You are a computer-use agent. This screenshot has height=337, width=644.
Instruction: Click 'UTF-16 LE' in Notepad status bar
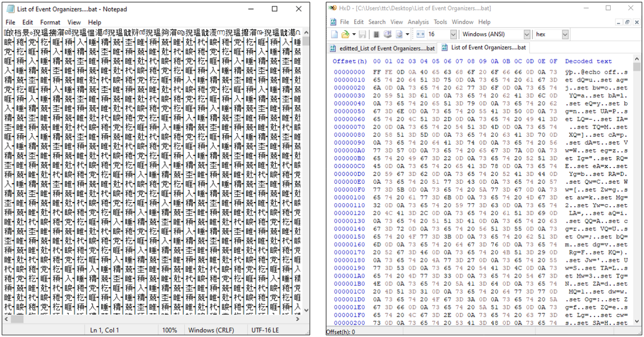[266, 330]
